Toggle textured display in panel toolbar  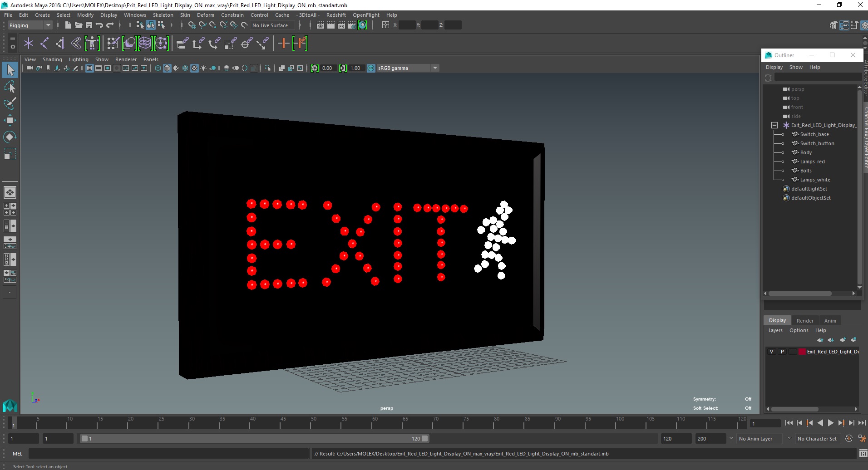pos(194,68)
